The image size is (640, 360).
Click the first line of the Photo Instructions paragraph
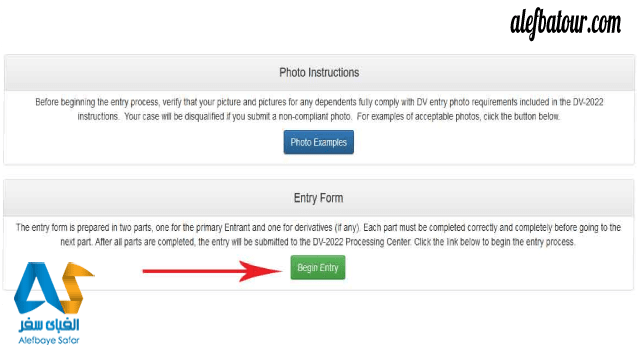319,102
